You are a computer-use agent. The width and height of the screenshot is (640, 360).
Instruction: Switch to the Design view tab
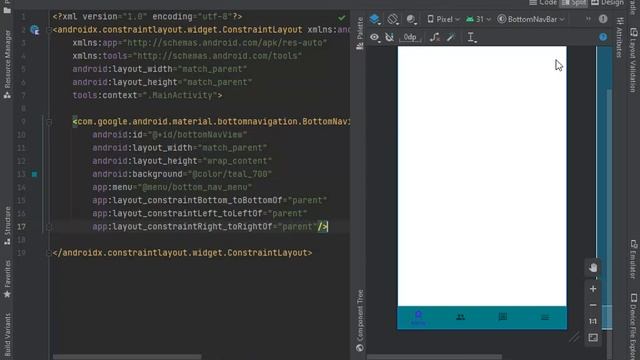[x=607, y=2]
